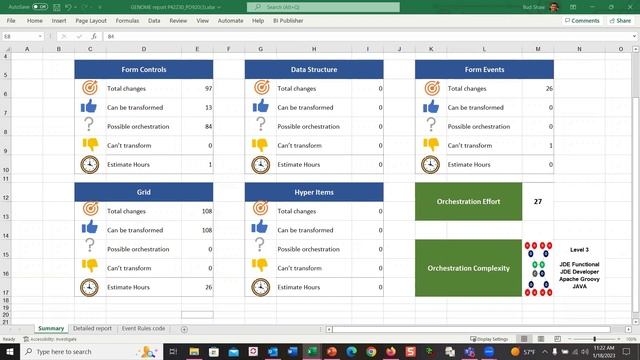640x360 pixels.
Task: Open the ribbon display options button
Action: [573, 7]
